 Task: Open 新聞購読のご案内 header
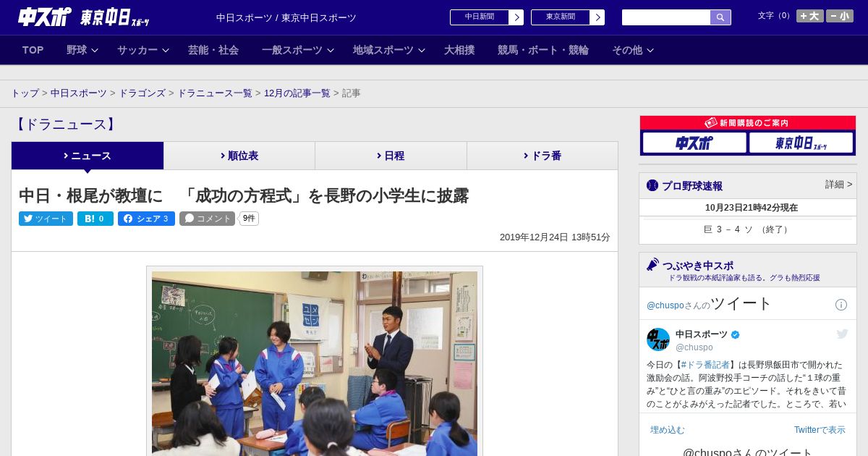(748, 123)
